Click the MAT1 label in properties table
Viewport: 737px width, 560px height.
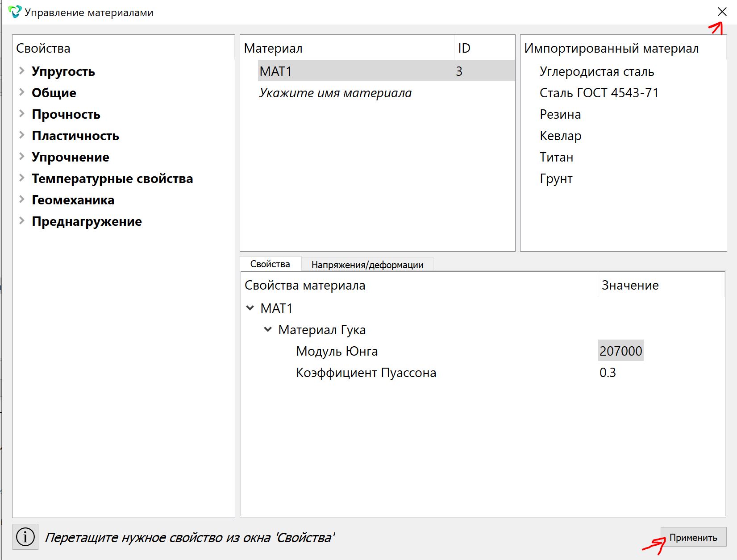click(x=276, y=308)
